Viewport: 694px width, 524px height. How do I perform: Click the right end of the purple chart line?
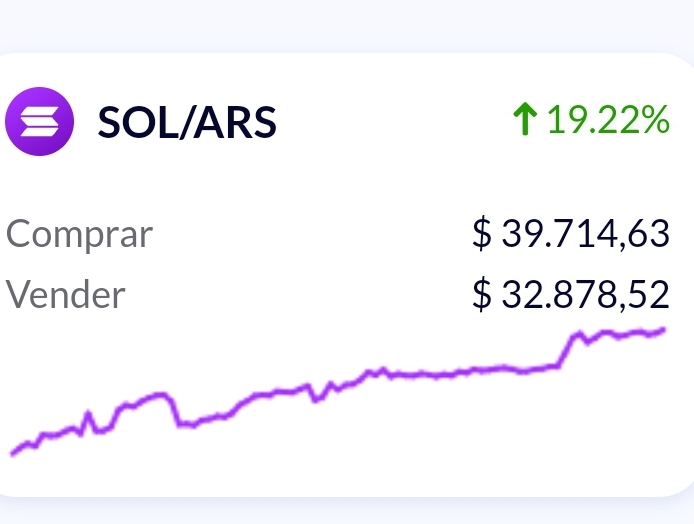coord(663,330)
